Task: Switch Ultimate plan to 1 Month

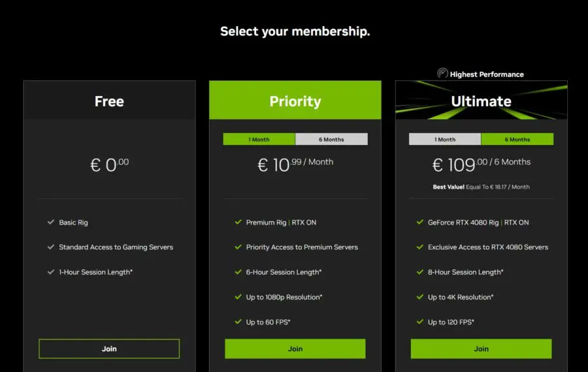Action: tap(445, 139)
